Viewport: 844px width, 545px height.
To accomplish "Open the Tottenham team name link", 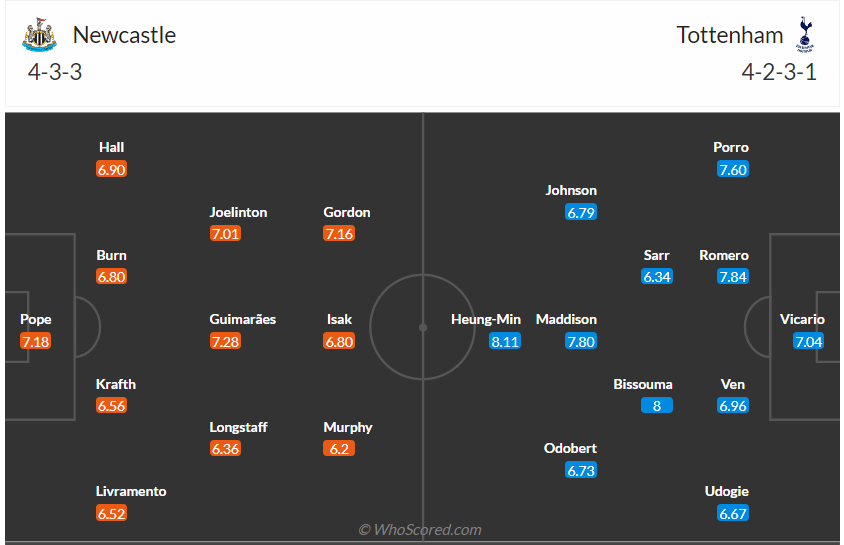I will (x=729, y=36).
